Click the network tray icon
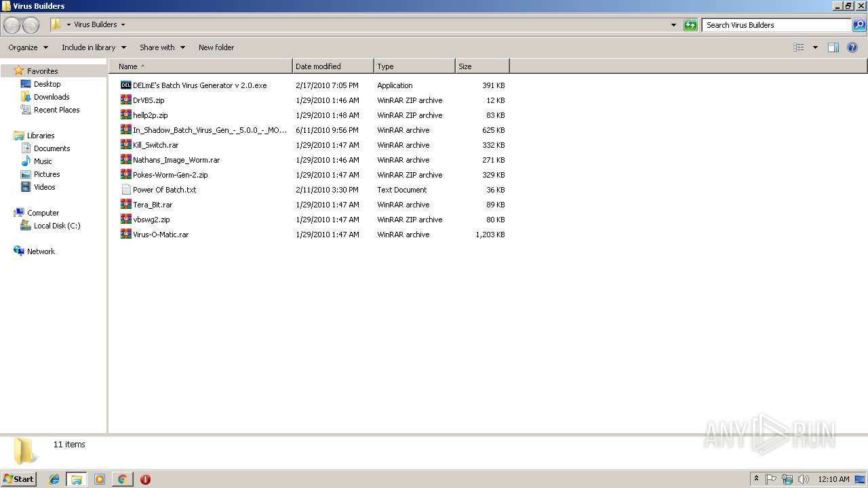 pos(787,479)
